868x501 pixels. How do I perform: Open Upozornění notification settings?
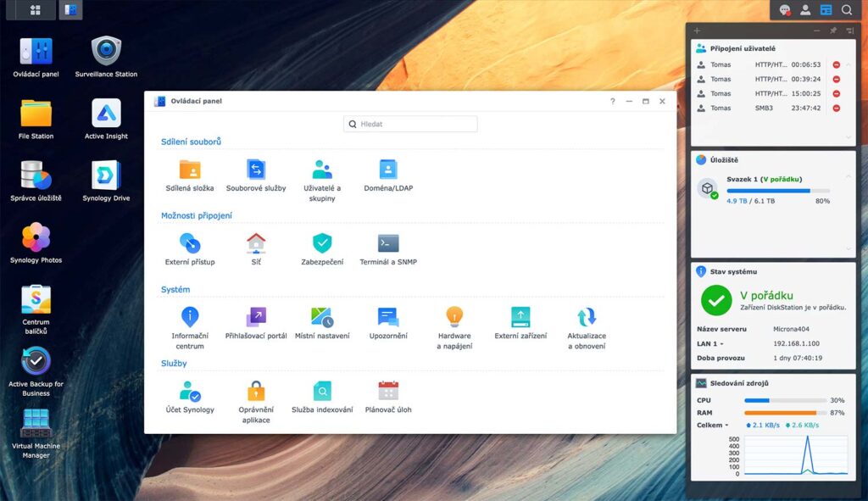(x=388, y=324)
